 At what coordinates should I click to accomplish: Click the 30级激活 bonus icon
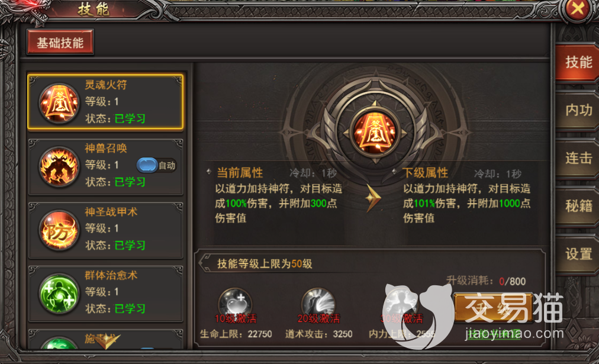[x=401, y=304]
